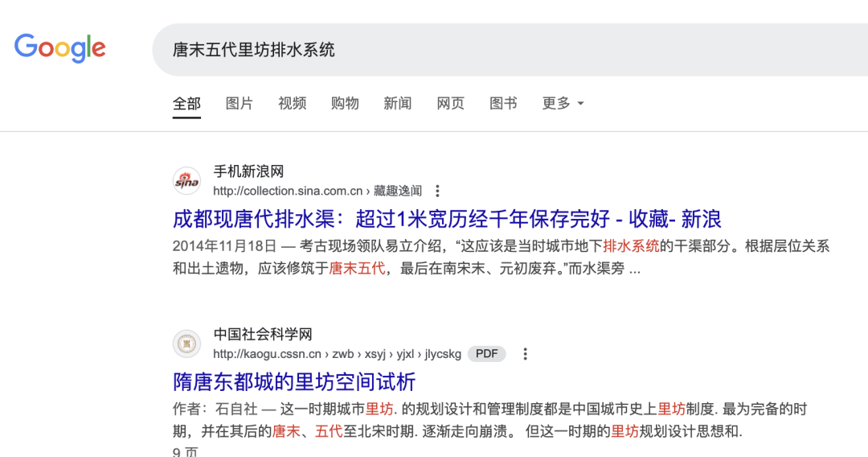Viewport: 868px width, 457px height.
Task: Open the 购物 tab
Action: tap(345, 104)
